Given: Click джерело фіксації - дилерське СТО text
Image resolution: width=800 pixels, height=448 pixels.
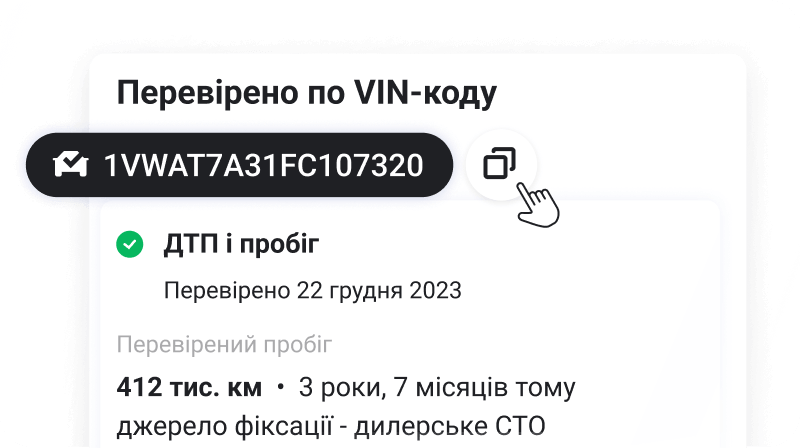Looking at the screenshot, I should point(331,426).
